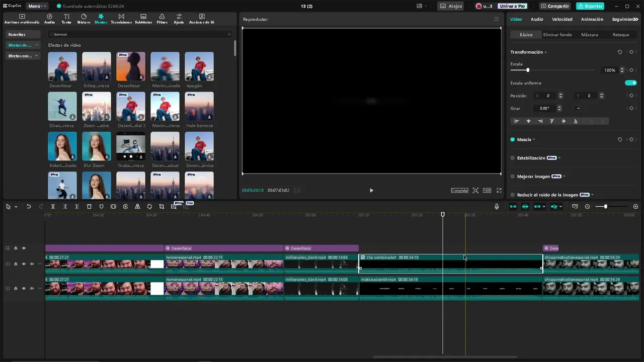Toggle the Mezcla checkbox
644x362 pixels.
click(x=513, y=139)
